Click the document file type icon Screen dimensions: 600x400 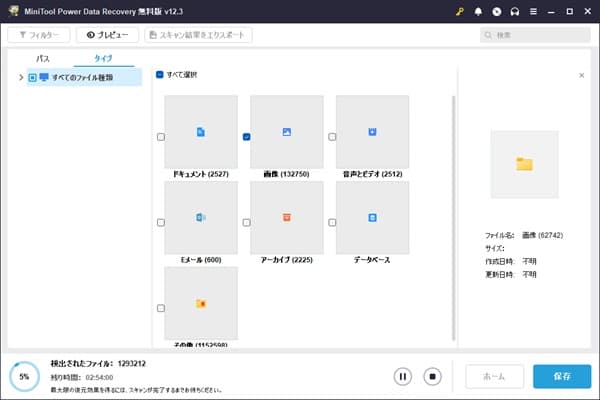[x=201, y=132]
